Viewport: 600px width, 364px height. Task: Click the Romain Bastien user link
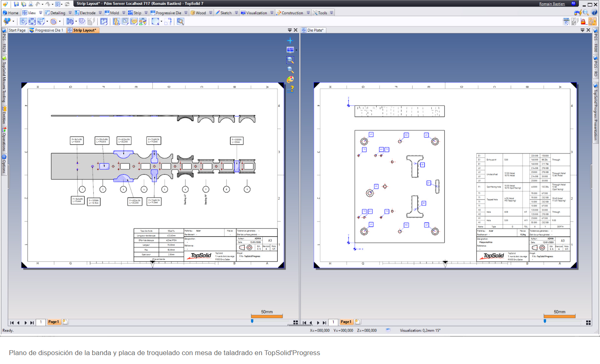point(552,4)
